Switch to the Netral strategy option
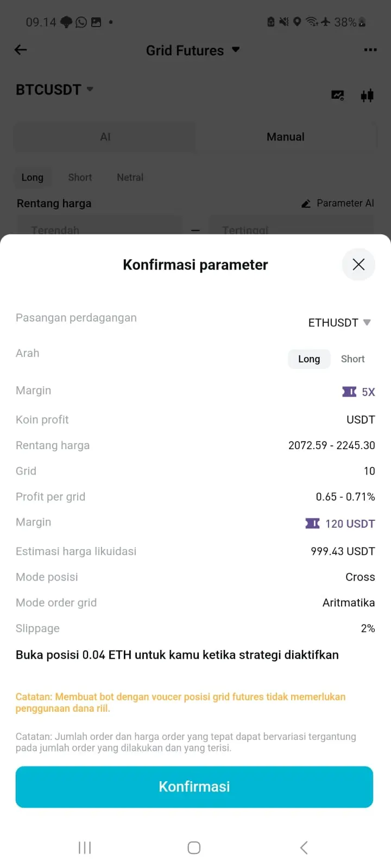391x868 pixels. tap(130, 177)
